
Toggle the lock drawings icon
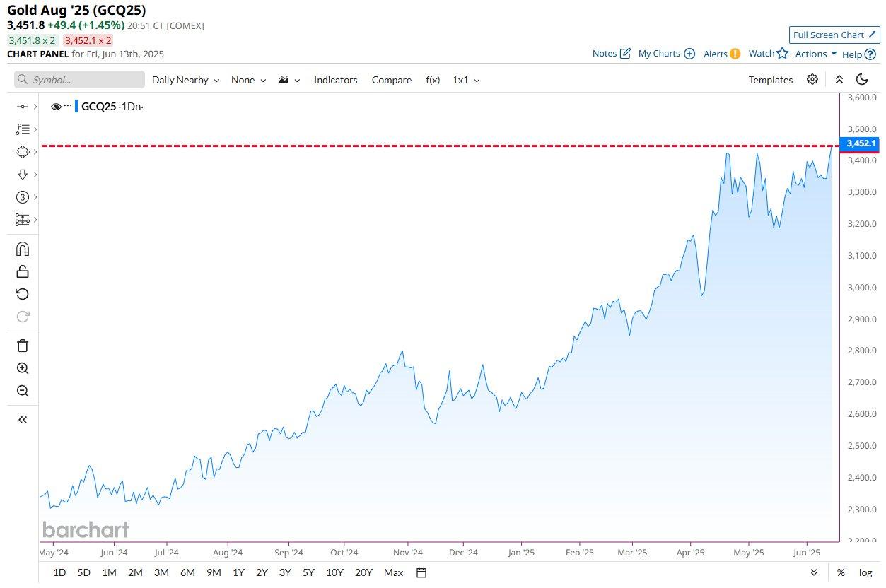coord(23,271)
